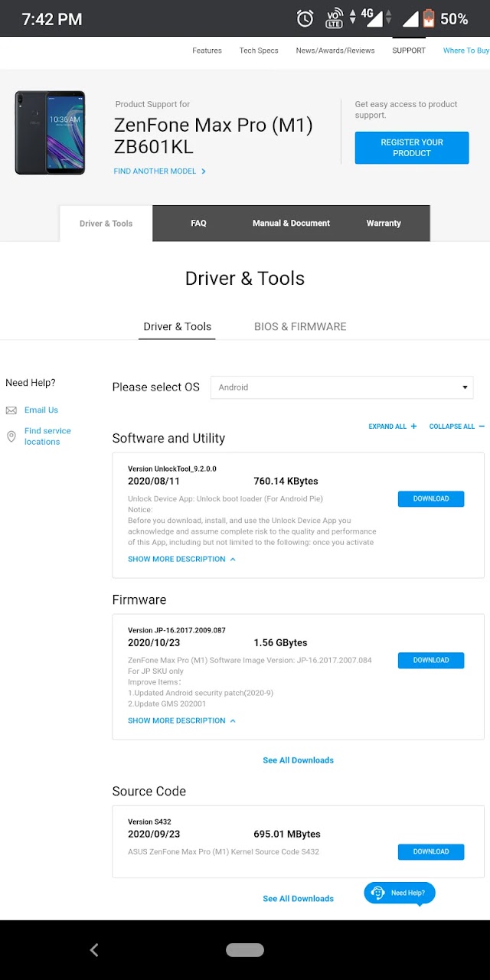Click the date '2020/09/23'

tap(154, 835)
